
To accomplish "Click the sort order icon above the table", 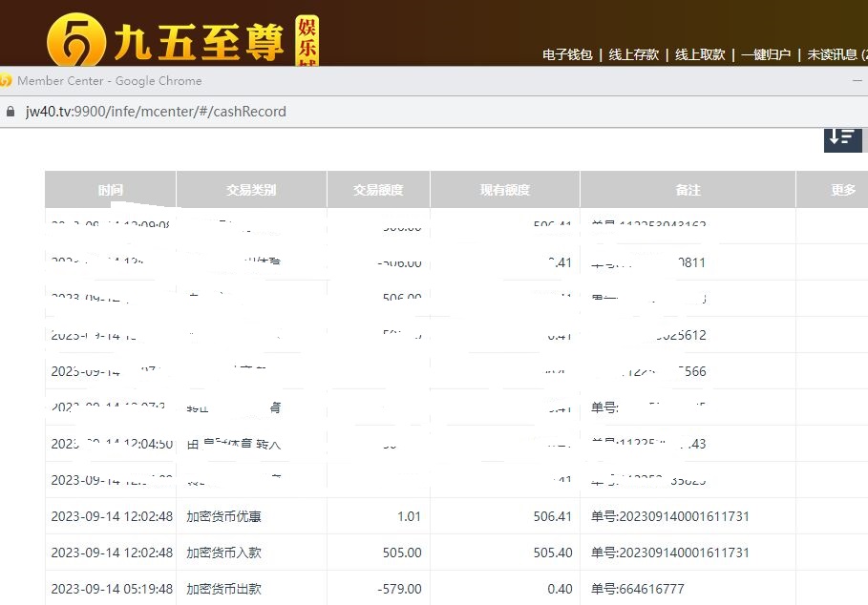I will point(842,137).
